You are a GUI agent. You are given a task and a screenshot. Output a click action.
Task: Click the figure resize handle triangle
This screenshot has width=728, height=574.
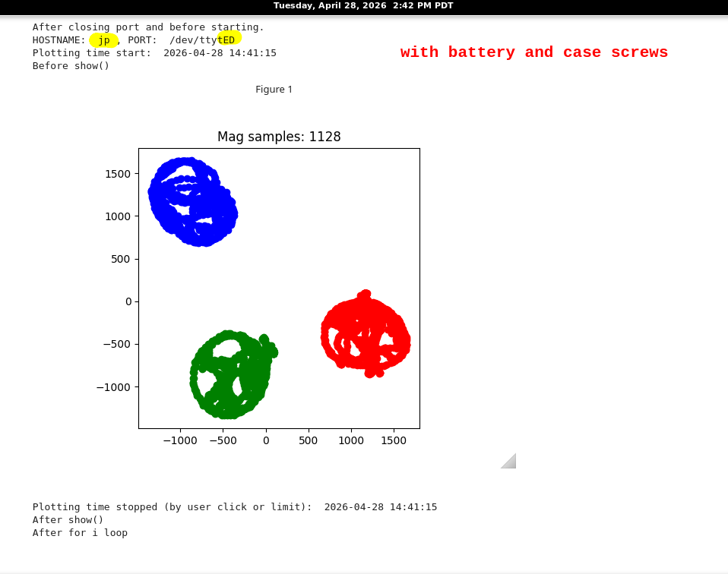509,462
